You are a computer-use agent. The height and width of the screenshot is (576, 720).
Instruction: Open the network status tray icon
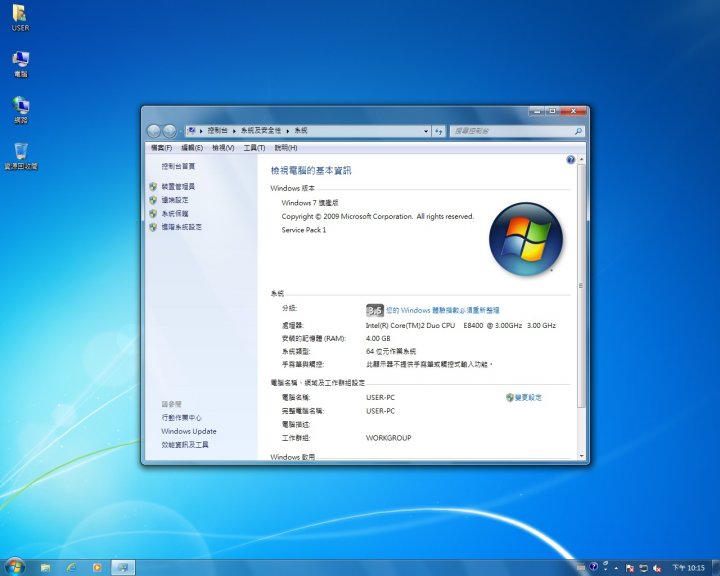pyautogui.click(x=643, y=568)
